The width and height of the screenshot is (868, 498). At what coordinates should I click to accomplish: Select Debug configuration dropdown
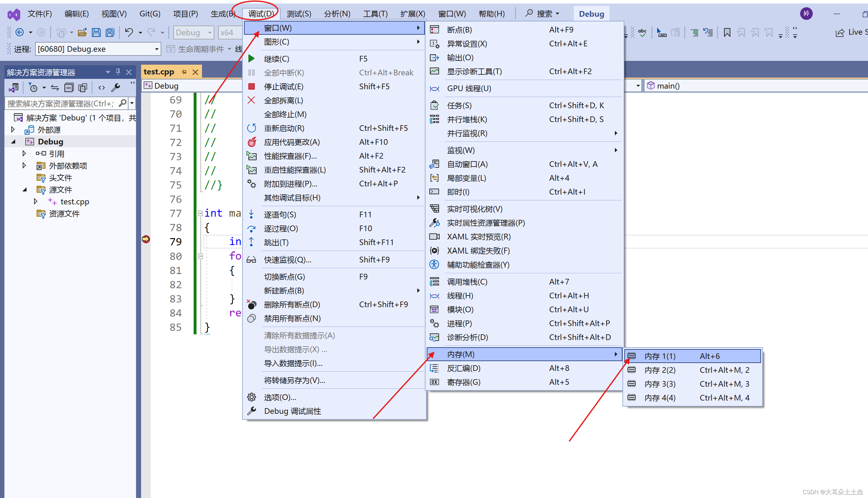(x=192, y=32)
